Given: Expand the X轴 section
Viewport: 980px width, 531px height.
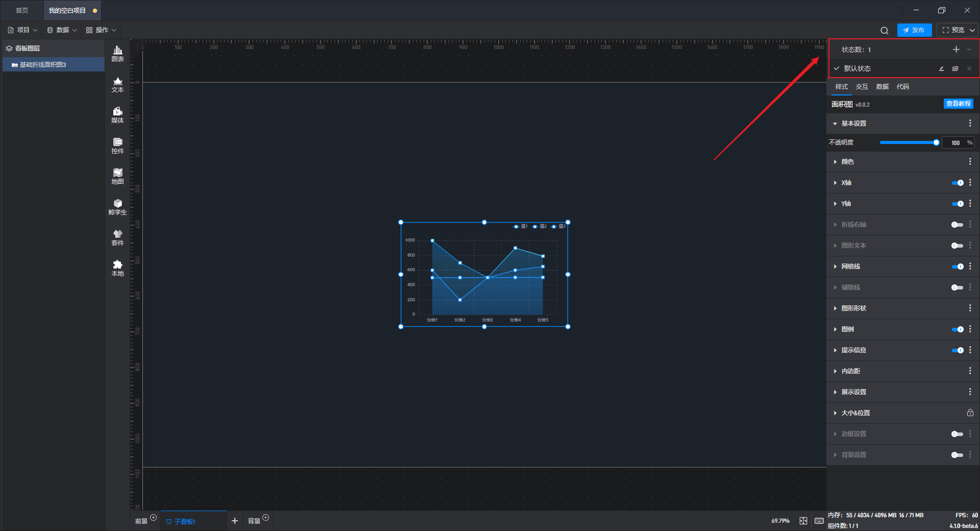Looking at the screenshot, I should (835, 183).
